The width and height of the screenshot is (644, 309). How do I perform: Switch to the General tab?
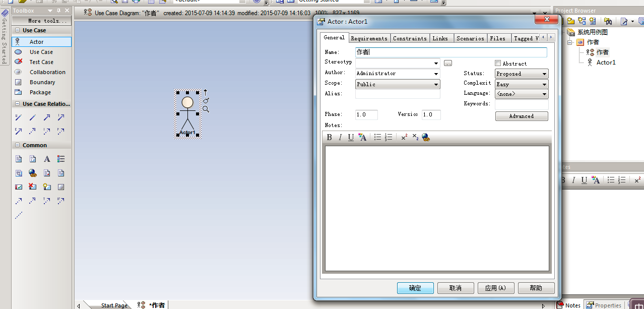click(x=334, y=38)
